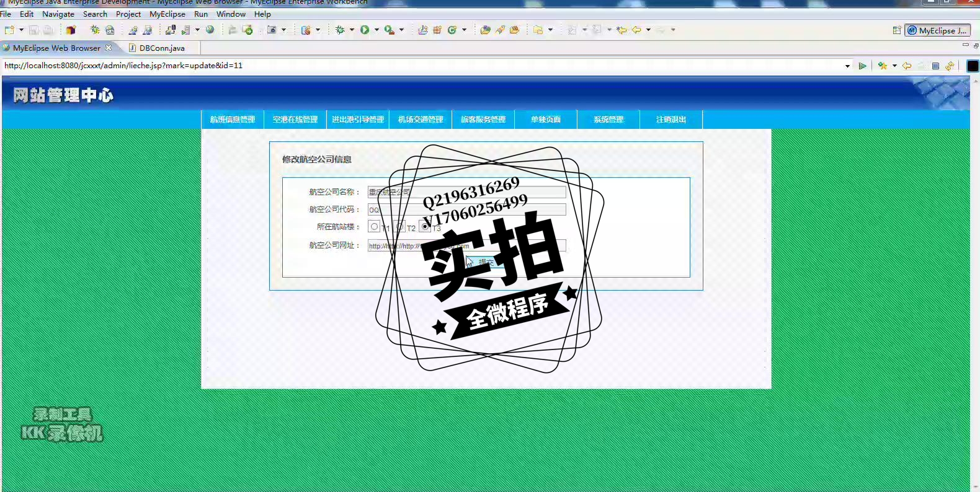
Task: Expand the New file dropdown arrow
Action: [x=21, y=30]
